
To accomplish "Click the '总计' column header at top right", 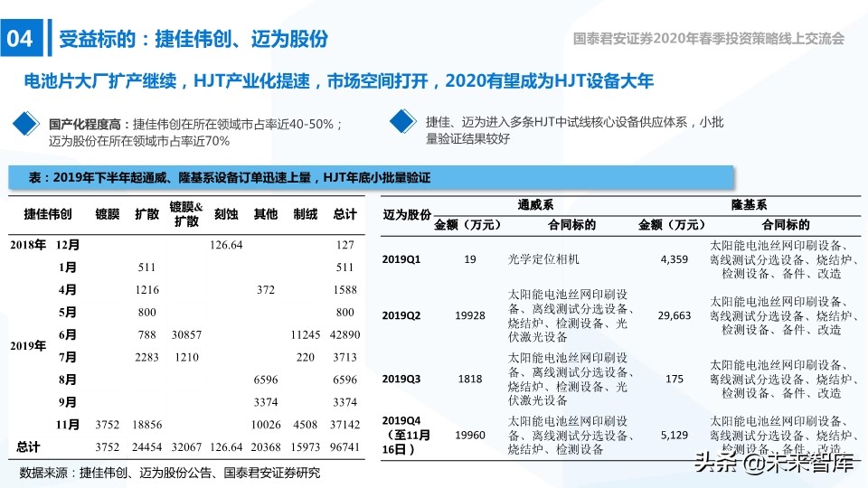I will point(344,214).
